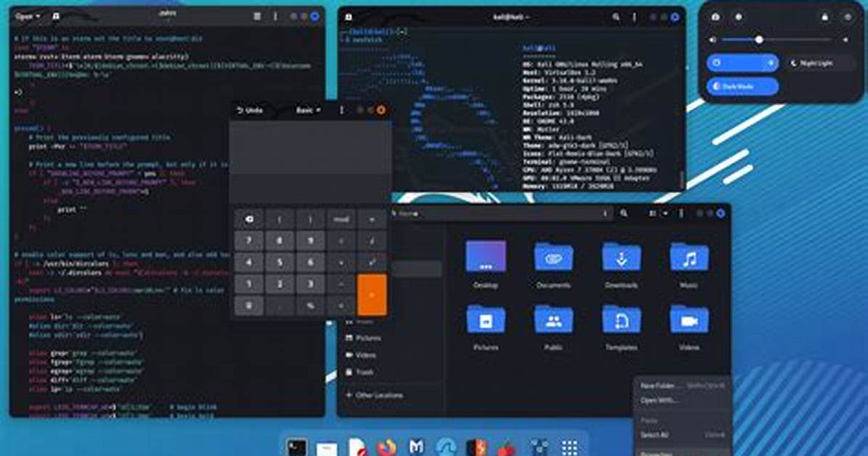Open the terminal window kebab menu

point(634,17)
